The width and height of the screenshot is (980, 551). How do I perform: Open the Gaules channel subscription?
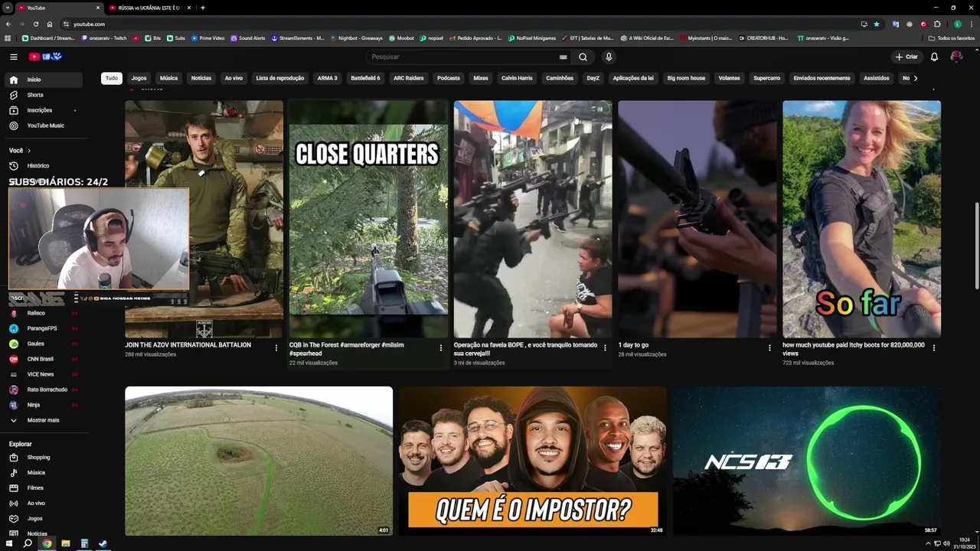[x=43, y=344]
